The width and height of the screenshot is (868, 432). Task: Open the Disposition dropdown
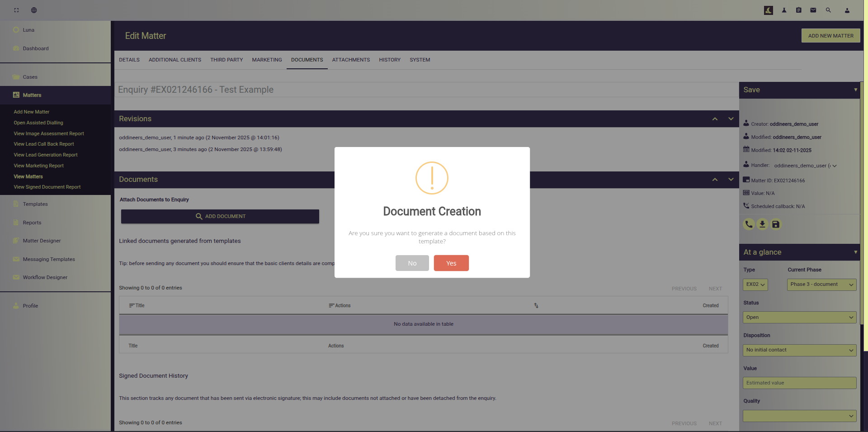coord(799,350)
